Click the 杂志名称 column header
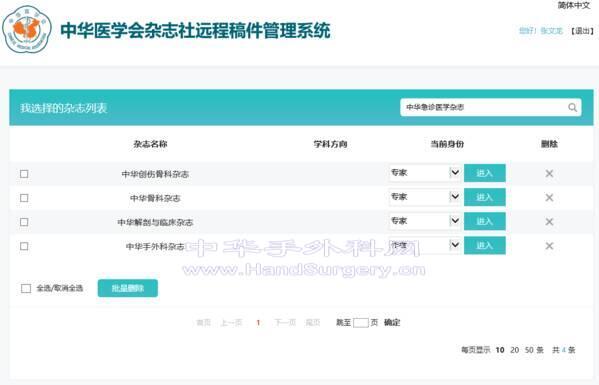 coord(150,144)
